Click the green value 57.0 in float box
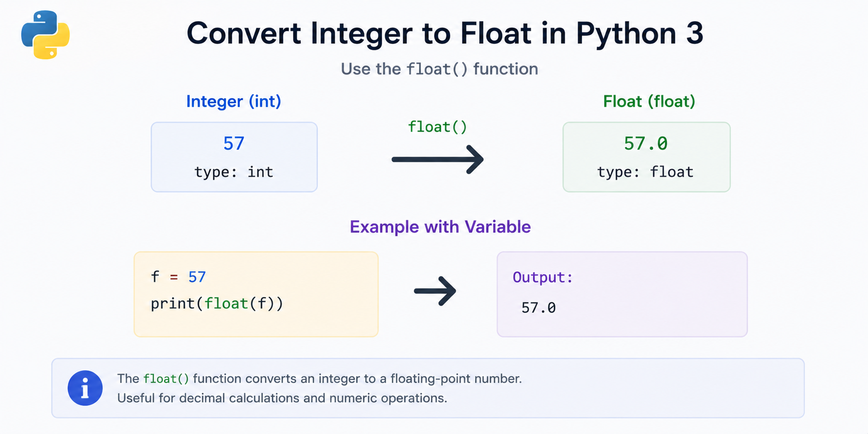 click(x=645, y=143)
